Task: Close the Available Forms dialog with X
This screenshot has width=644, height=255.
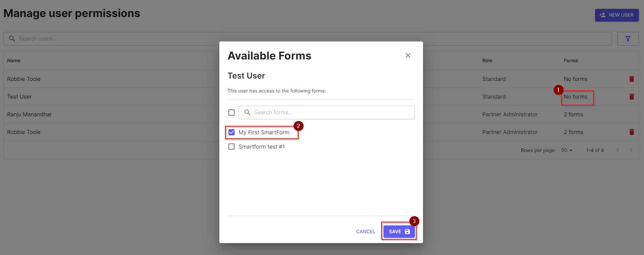Action: click(x=408, y=55)
